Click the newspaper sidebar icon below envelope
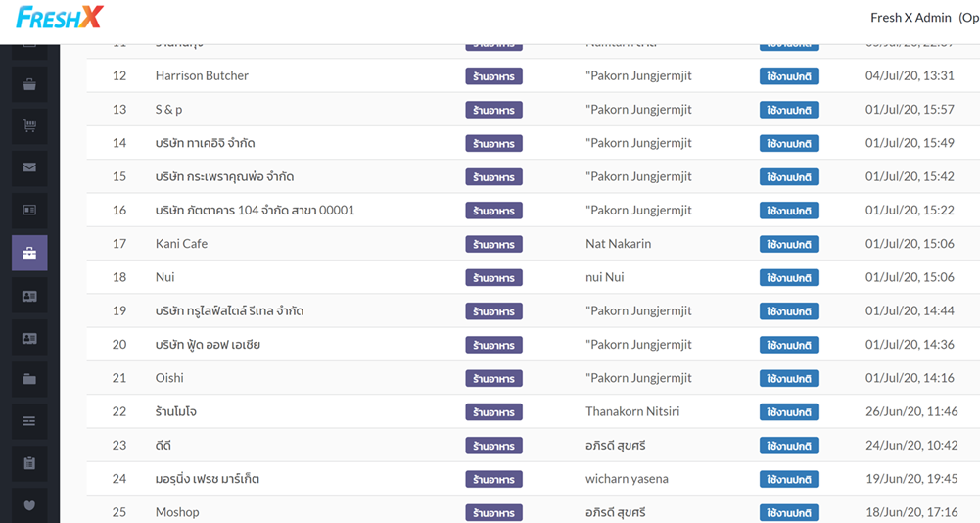980x523 pixels. coord(29,210)
